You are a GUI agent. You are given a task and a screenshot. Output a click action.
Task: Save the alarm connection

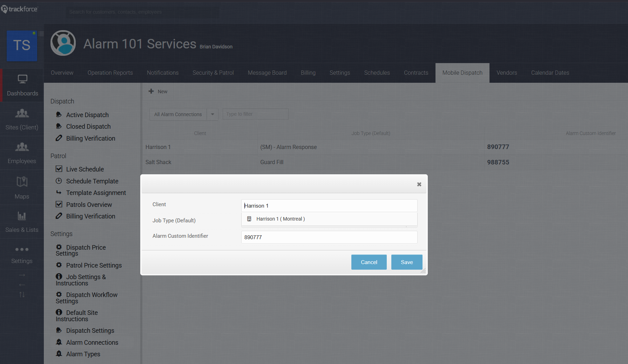pyautogui.click(x=407, y=262)
